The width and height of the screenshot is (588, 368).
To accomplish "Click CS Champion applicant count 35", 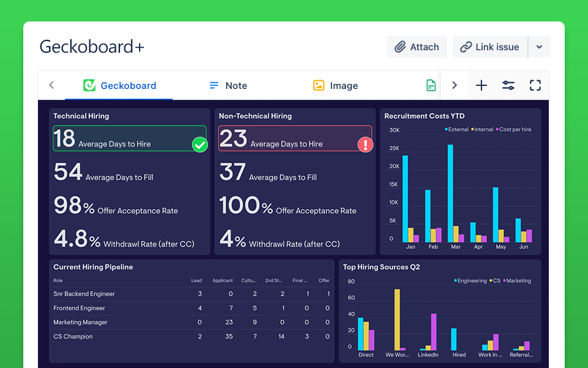I will [x=228, y=337].
